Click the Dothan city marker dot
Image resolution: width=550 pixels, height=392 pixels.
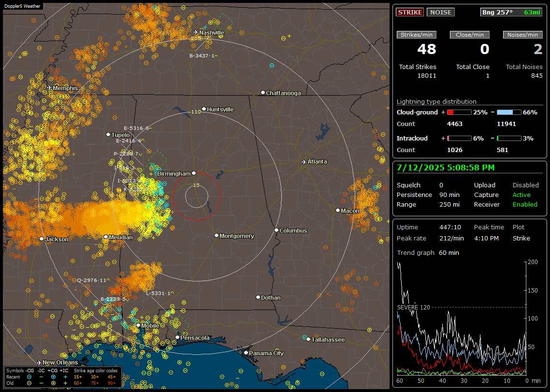coord(258,297)
